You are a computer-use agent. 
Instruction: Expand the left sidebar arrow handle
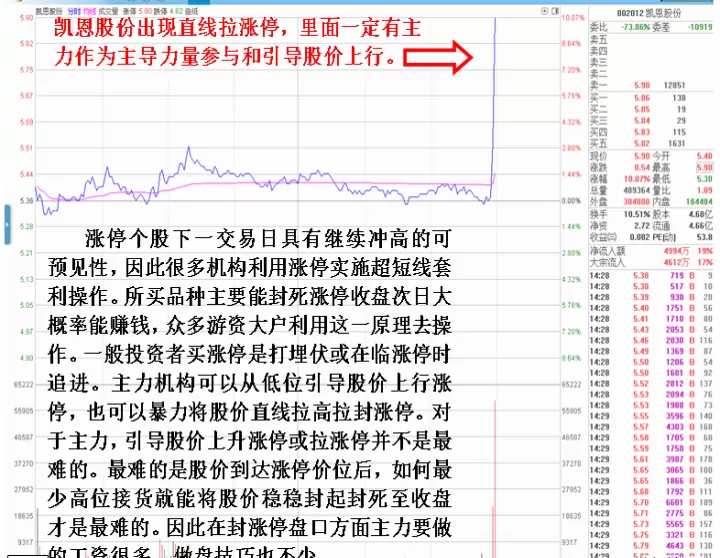pos(7,225)
